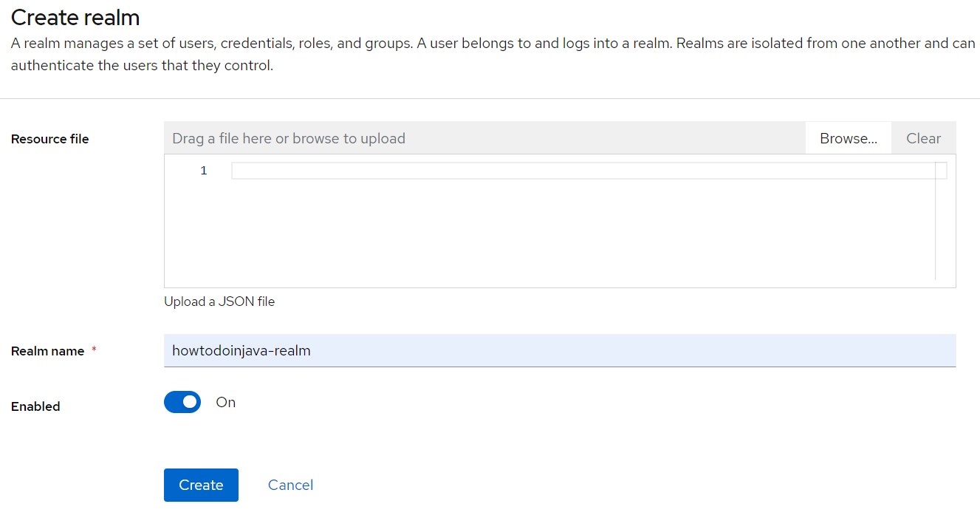Screen dimensions: 980x518
Task: Click the 'Enabled' field label
Action: click(x=35, y=406)
